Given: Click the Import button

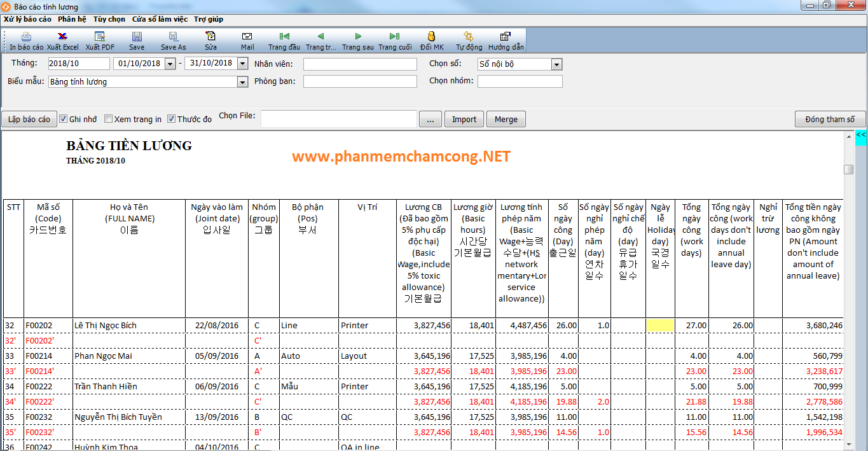Looking at the screenshot, I should pyautogui.click(x=464, y=119).
